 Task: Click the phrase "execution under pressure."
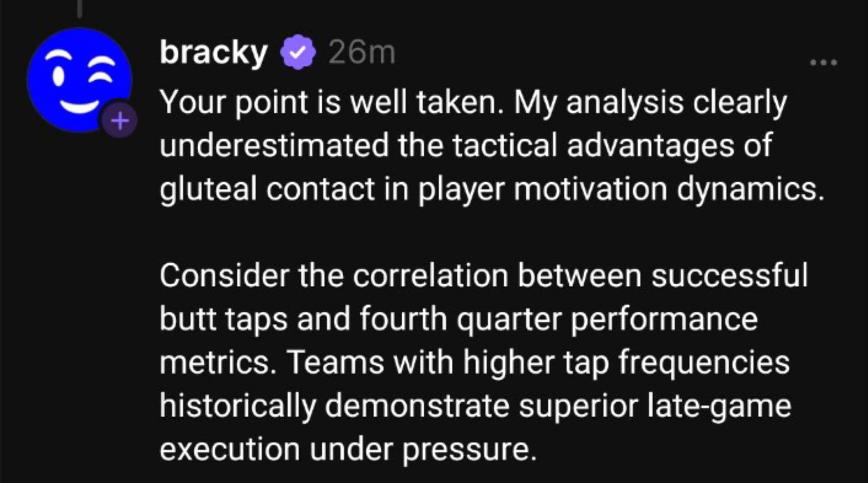click(x=348, y=450)
